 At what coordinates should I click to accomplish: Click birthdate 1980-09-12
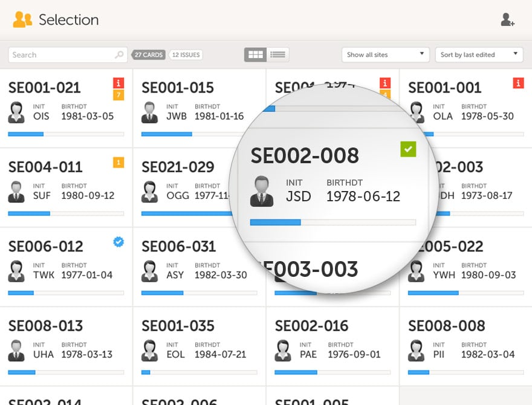[x=88, y=195]
